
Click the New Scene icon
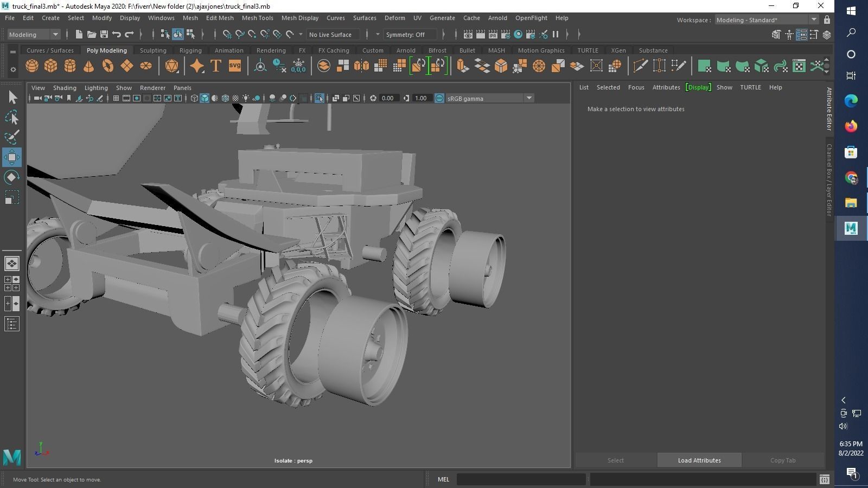point(79,34)
